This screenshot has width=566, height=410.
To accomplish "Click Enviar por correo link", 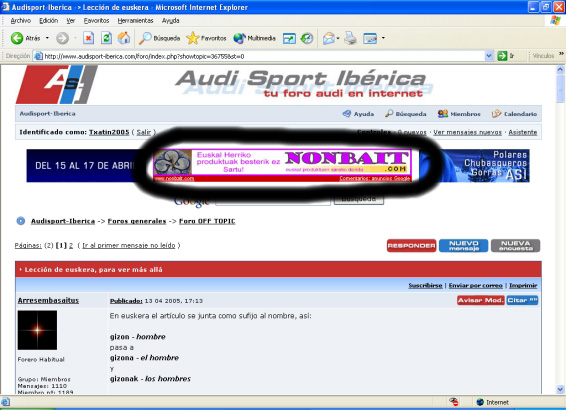I will point(476,285).
